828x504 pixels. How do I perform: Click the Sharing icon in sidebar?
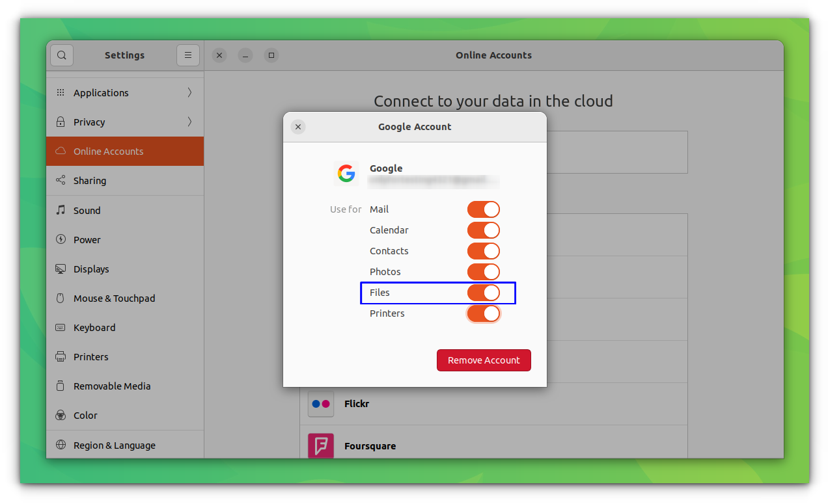point(61,181)
